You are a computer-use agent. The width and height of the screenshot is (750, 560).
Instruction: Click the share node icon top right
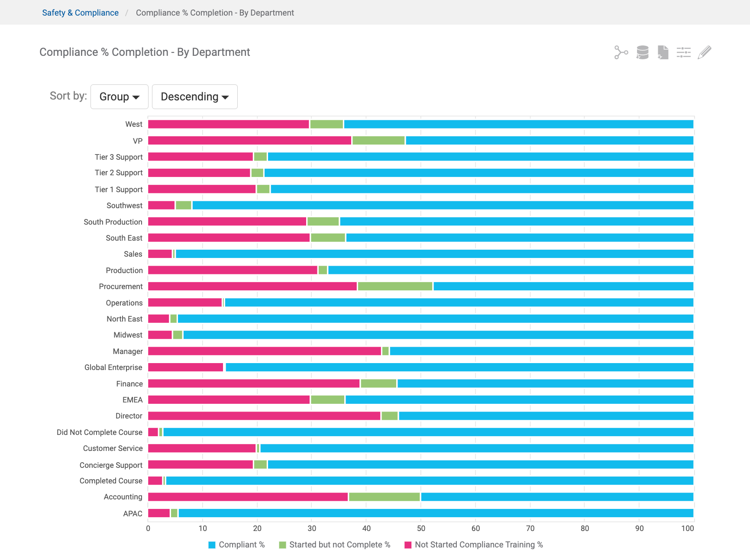click(x=621, y=52)
